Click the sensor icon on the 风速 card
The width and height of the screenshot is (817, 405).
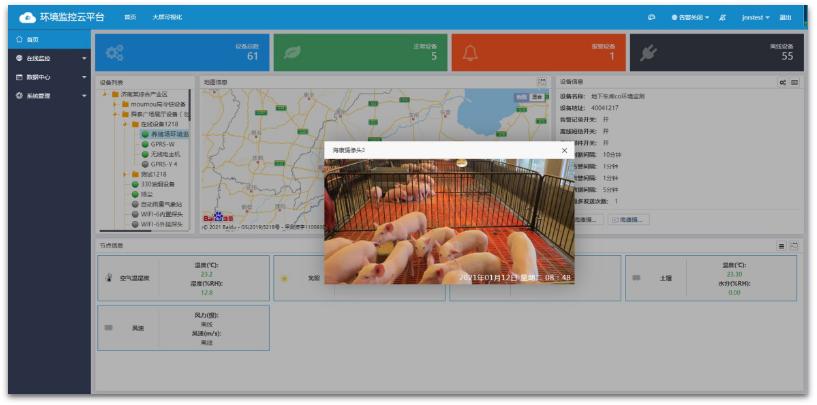[x=108, y=327]
